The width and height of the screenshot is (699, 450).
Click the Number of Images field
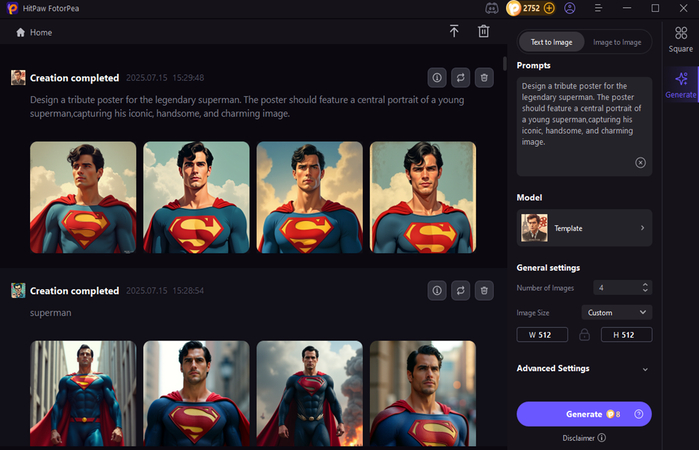click(x=622, y=288)
